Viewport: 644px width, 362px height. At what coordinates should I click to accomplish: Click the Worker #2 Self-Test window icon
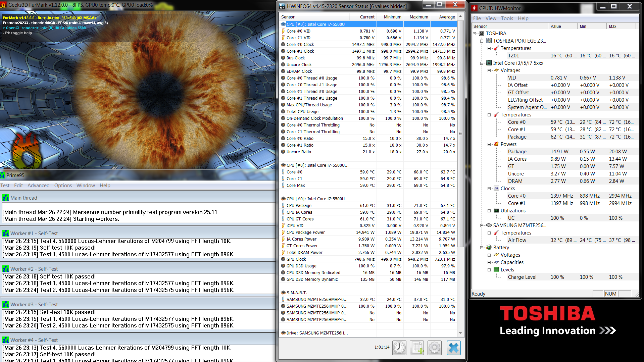pos(6,269)
